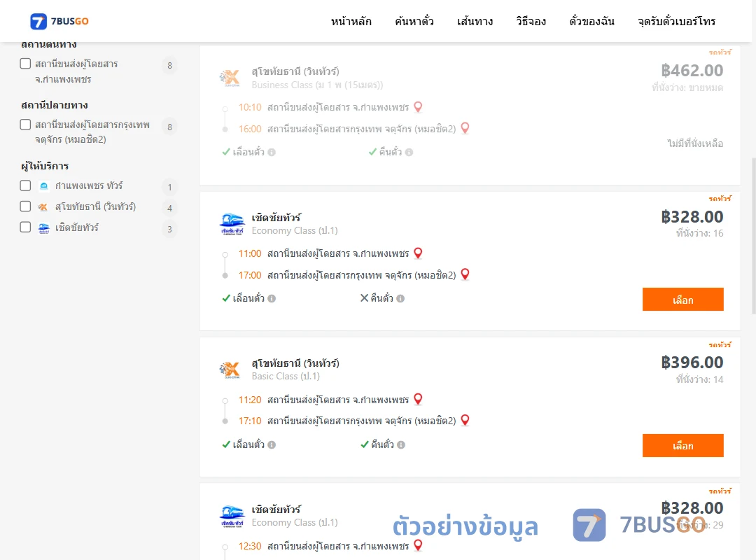Show เลื่อนตั๋ว info icon on 11:00 trip
756x560 pixels.
[x=272, y=299]
